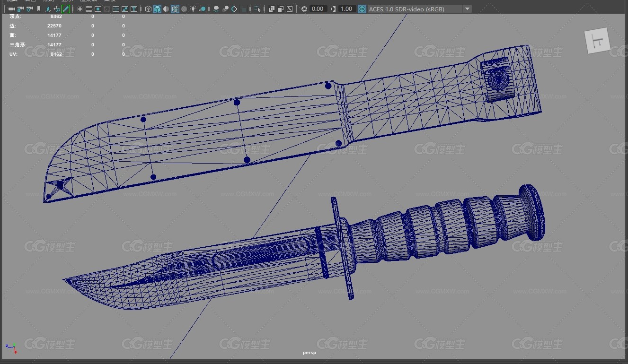Toggle Wireframe on Shaded cube icon
The image size is (628, 364).
click(x=175, y=9)
